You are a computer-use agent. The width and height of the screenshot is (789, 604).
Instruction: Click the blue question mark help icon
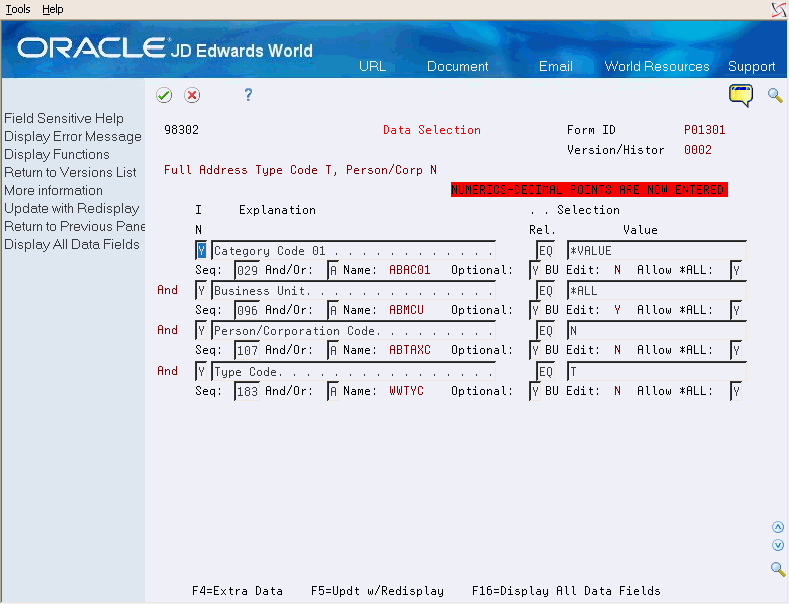[x=248, y=95]
